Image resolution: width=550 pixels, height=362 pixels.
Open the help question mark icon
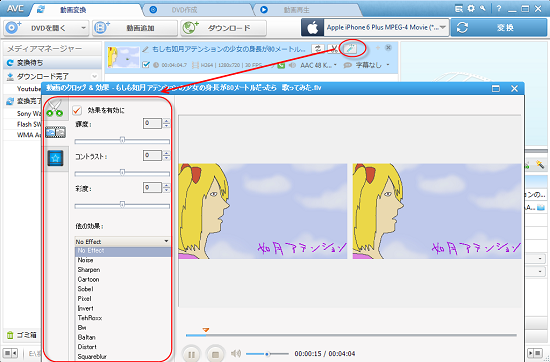(498, 8)
